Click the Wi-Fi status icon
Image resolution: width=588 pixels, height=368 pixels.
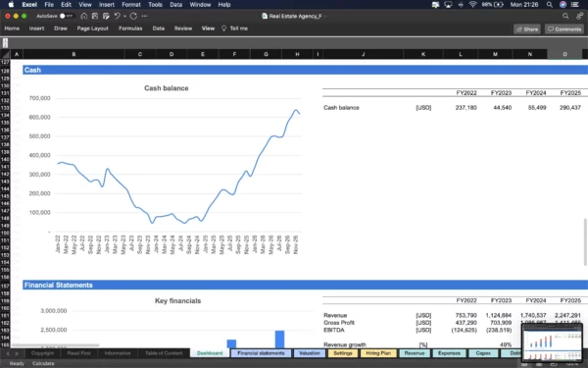[473, 5]
